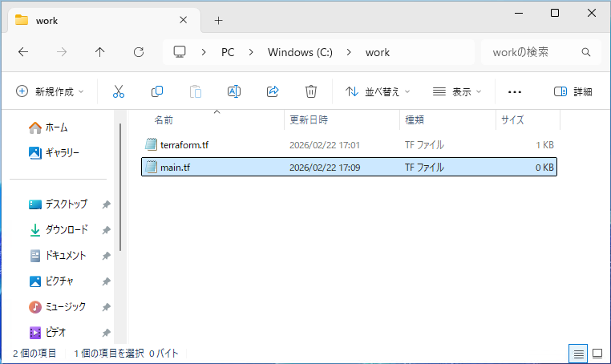Viewport: 611px width, 364px height.
Task: Expand the 並べ替え sort dropdown
Action: pos(378,91)
